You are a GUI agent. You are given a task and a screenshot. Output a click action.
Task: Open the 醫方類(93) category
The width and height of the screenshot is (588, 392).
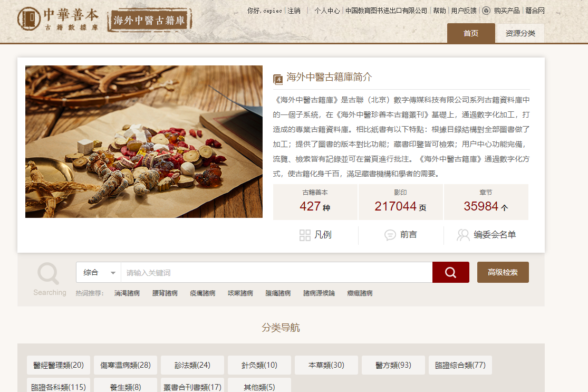point(393,365)
